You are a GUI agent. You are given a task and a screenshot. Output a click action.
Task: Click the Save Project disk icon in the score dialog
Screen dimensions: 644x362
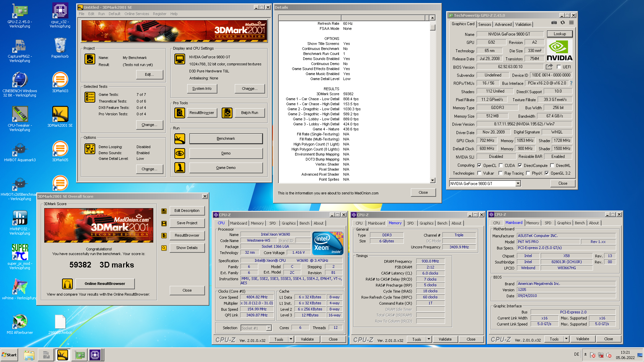point(164,223)
